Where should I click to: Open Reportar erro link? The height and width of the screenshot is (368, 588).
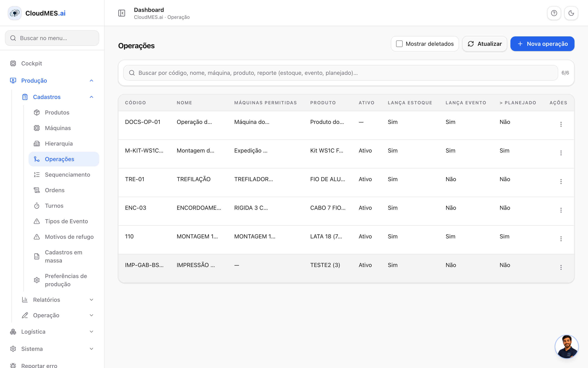coord(52,365)
